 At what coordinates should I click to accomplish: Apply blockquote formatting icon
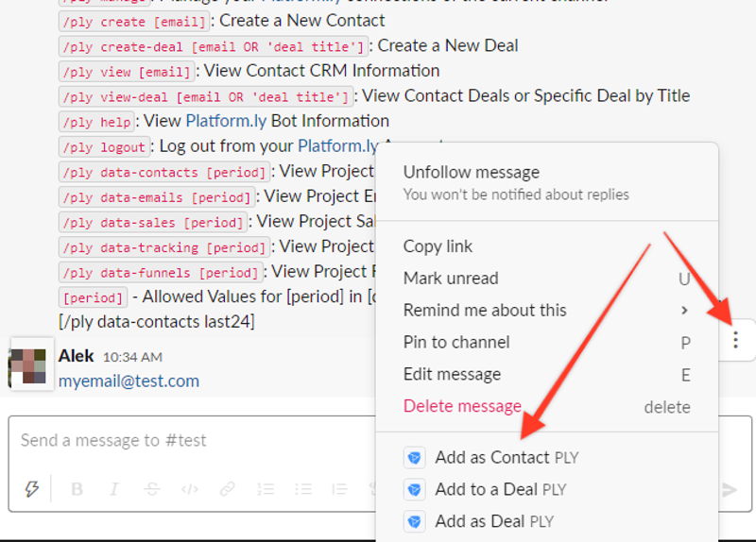pyautogui.click(x=339, y=489)
